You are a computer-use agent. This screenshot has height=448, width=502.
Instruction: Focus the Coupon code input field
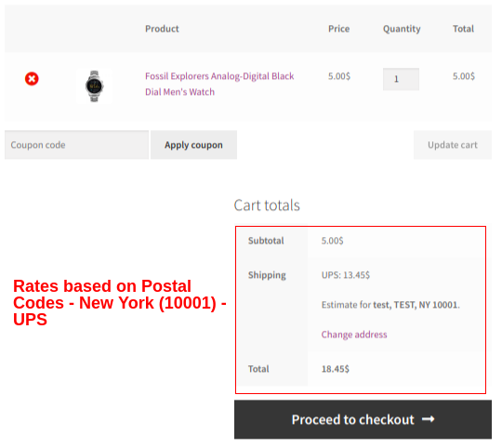pos(76,145)
